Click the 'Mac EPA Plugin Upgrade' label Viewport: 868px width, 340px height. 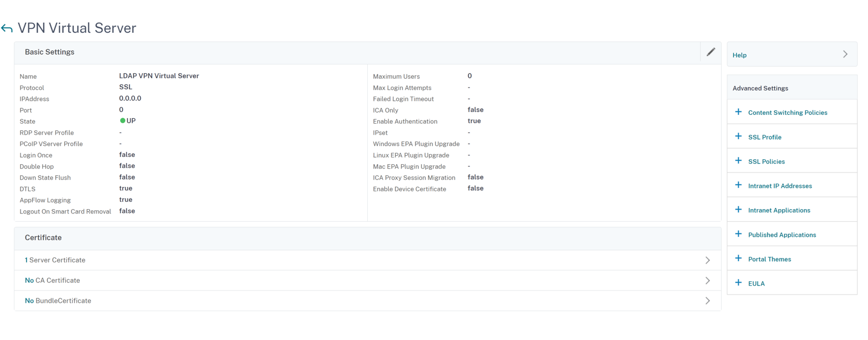pyautogui.click(x=409, y=166)
